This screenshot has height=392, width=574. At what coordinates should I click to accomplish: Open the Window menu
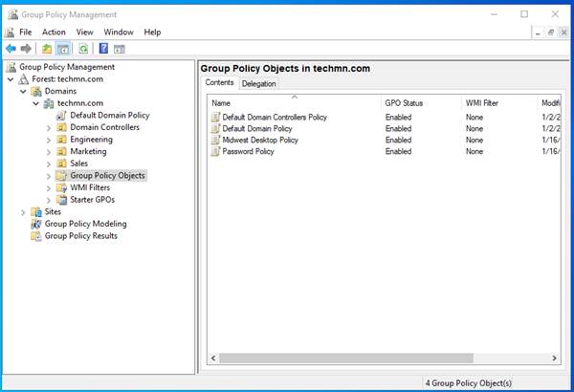click(x=119, y=33)
